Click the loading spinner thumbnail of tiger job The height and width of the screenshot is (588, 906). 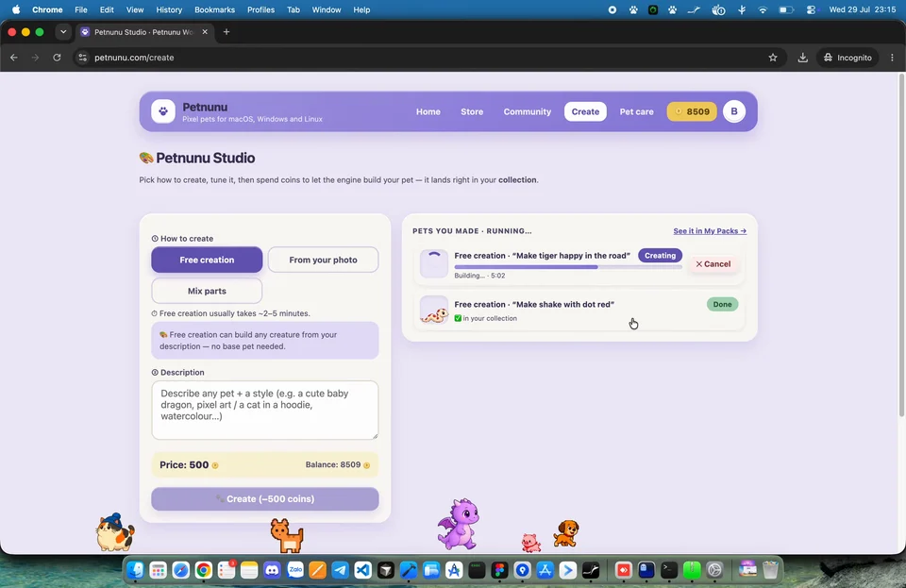tap(434, 263)
